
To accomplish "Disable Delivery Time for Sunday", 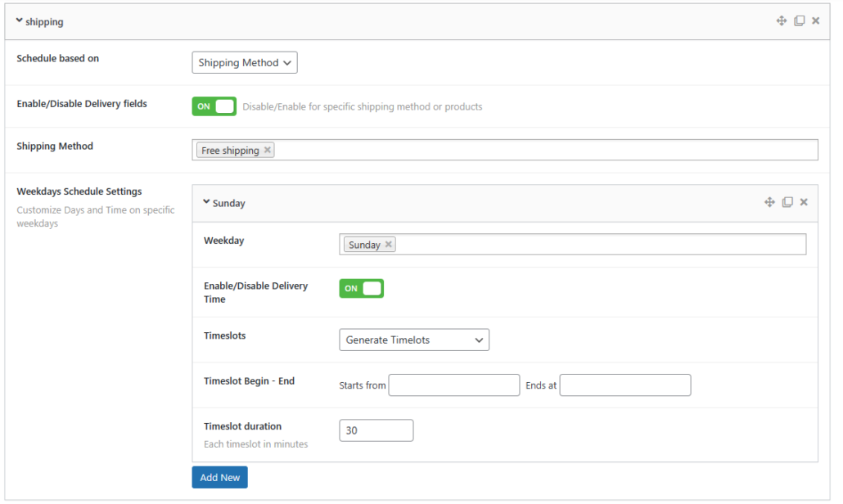I will coord(361,288).
